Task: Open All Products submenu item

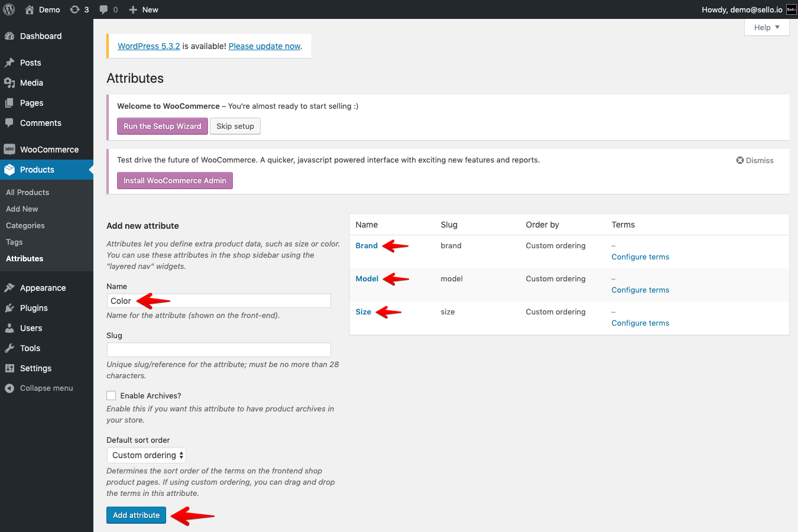Action: [27, 192]
